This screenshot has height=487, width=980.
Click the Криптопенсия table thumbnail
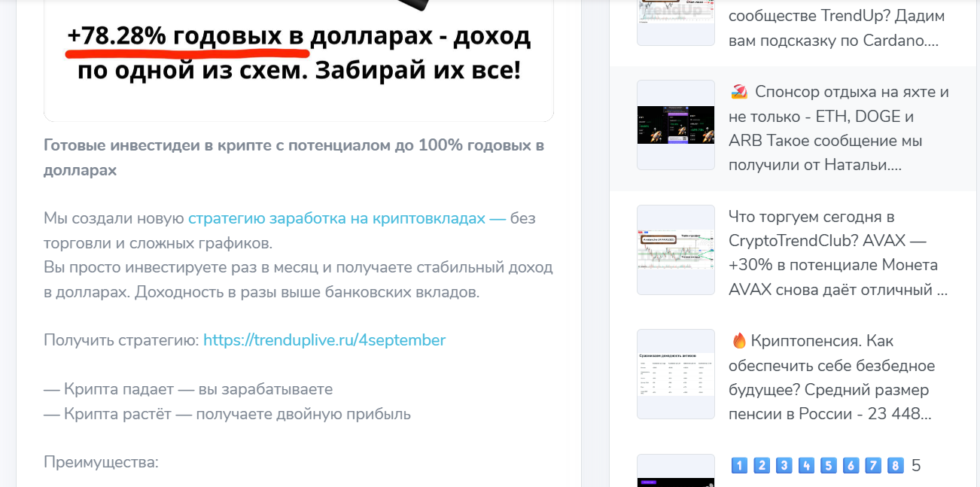click(675, 373)
